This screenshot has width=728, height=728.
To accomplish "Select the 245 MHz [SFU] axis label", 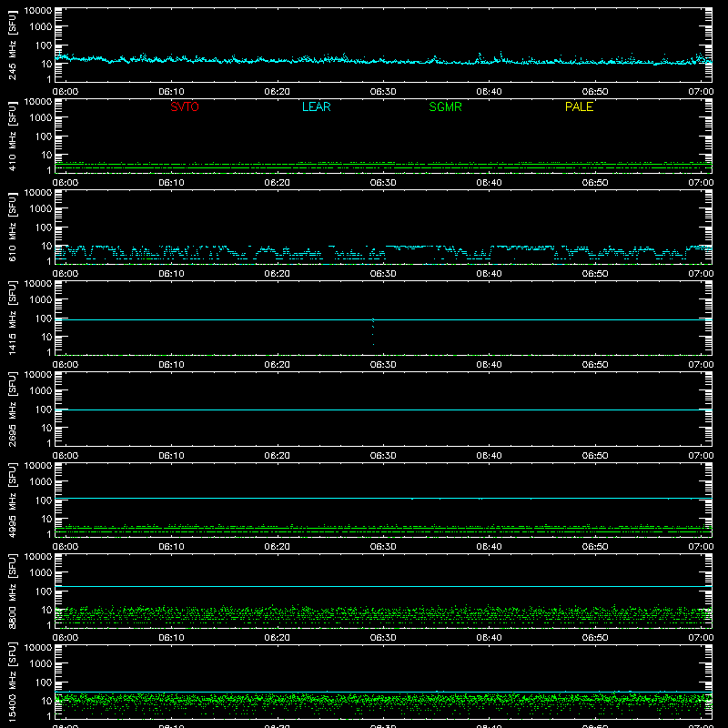I will tap(12, 45).
